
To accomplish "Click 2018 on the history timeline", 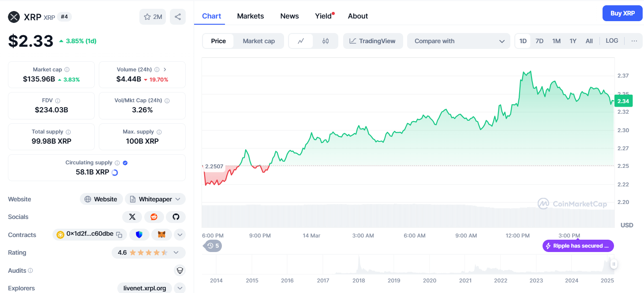I will tap(359, 280).
